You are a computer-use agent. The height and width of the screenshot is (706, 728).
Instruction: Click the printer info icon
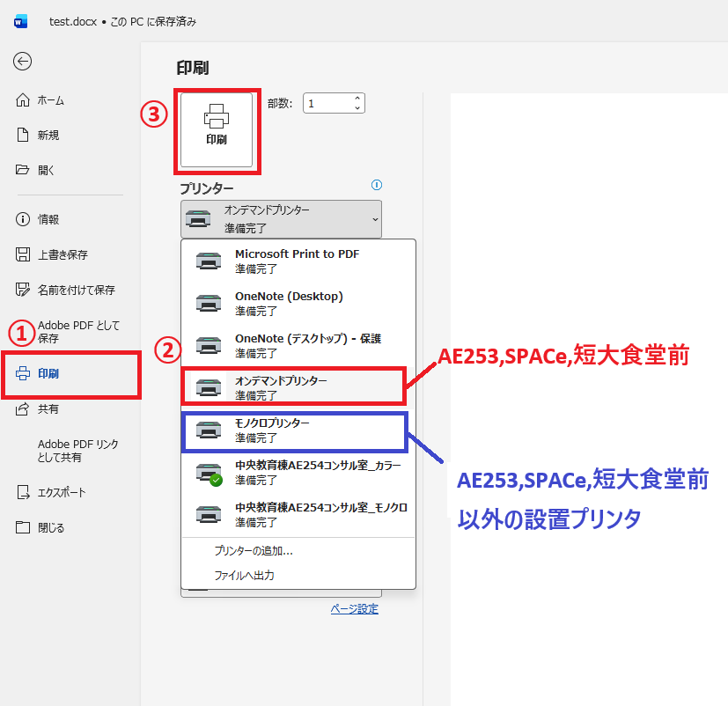(377, 185)
